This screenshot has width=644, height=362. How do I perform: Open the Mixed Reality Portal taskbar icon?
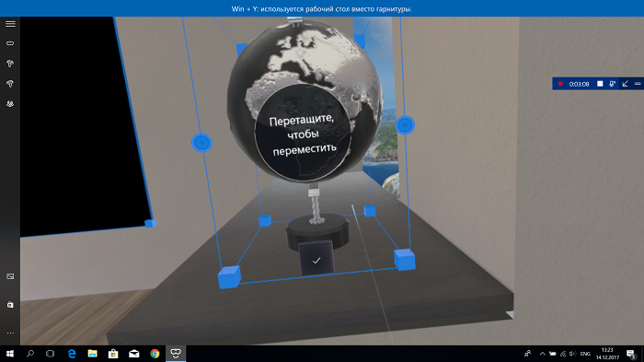click(176, 354)
